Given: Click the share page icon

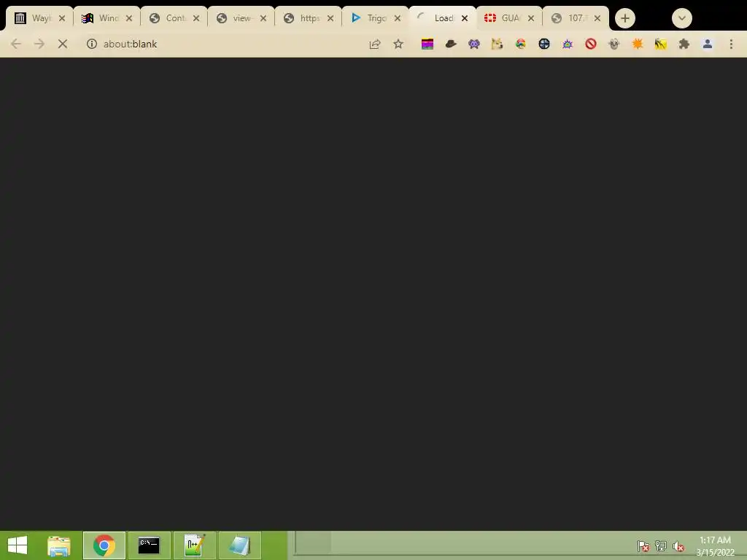Looking at the screenshot, I should (x=375, y=44).
